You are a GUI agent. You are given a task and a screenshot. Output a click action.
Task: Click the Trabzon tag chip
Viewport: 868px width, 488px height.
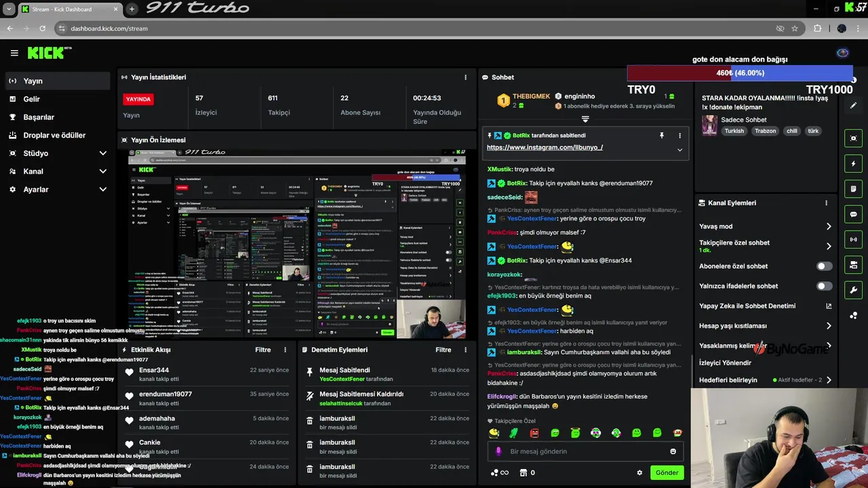click(765, 131)
